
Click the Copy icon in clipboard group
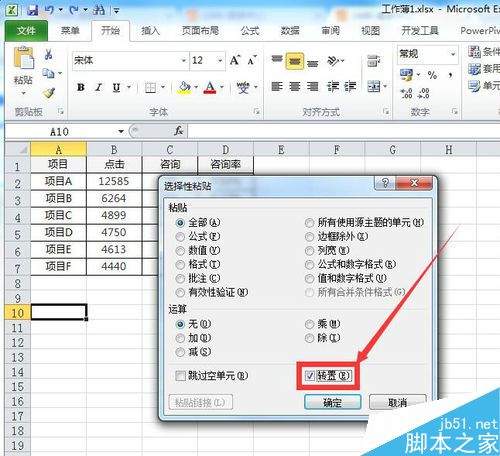[x=49, y=73]
